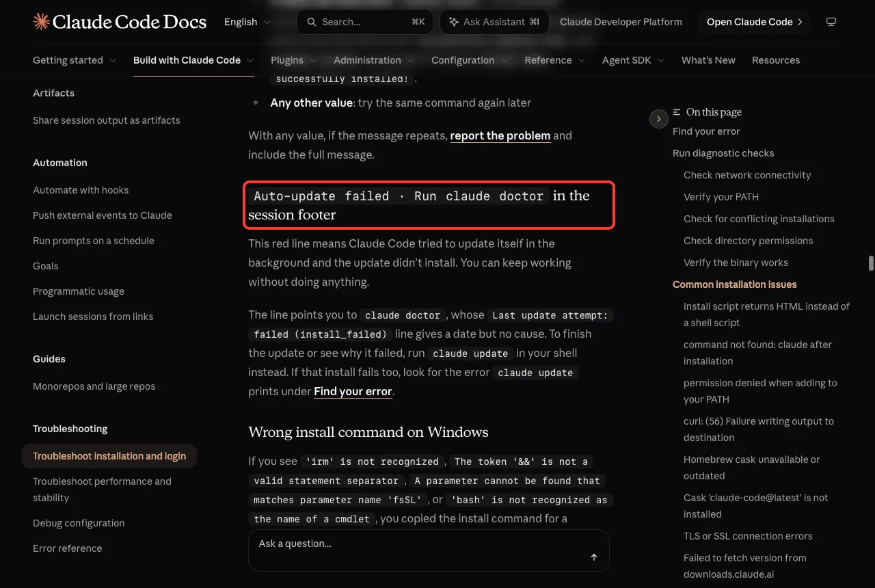This screenshot has width=875, height=588.
Task: Collapse the On this page sidebar arrow
Action: point(658,119)
